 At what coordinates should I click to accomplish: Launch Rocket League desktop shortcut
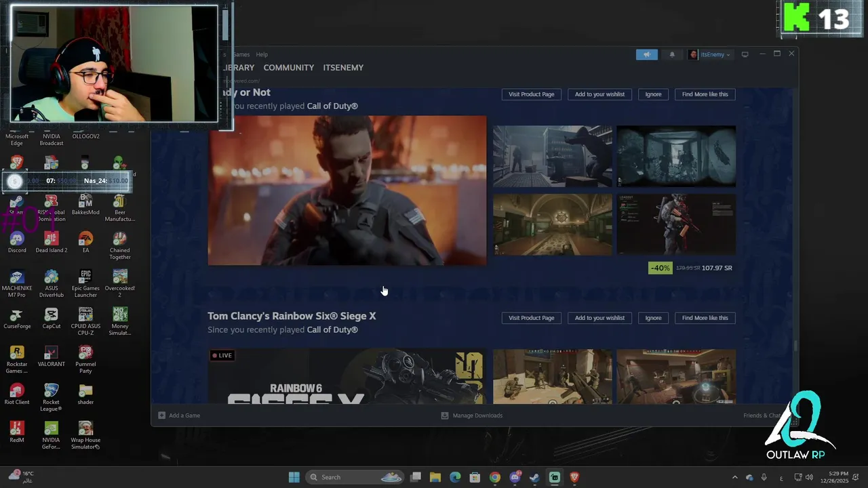pos(52,397)
